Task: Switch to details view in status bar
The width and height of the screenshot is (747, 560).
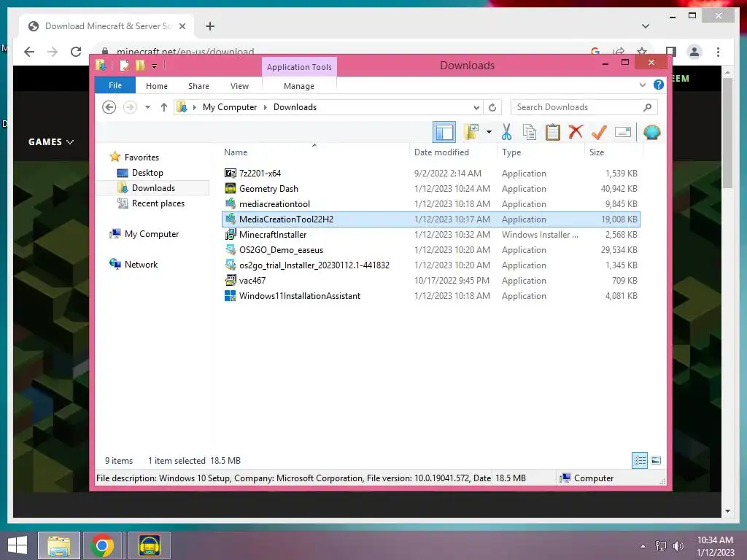Action: (639, 460)
